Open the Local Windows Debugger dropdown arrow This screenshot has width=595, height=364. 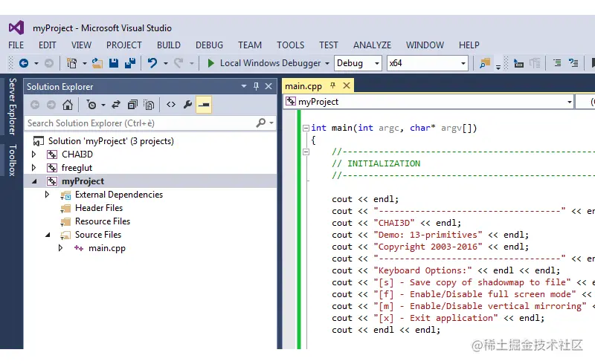(x=327, y=63)
